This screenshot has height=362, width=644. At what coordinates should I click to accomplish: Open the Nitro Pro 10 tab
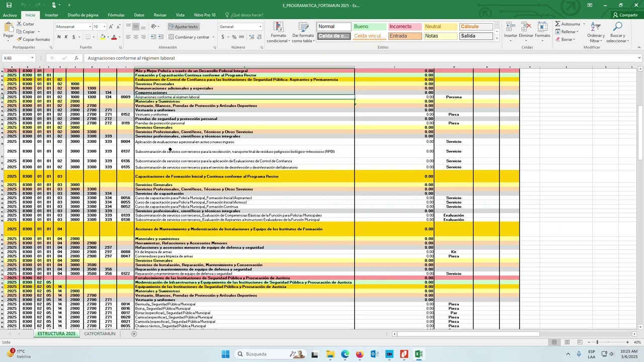click(205, 15)
